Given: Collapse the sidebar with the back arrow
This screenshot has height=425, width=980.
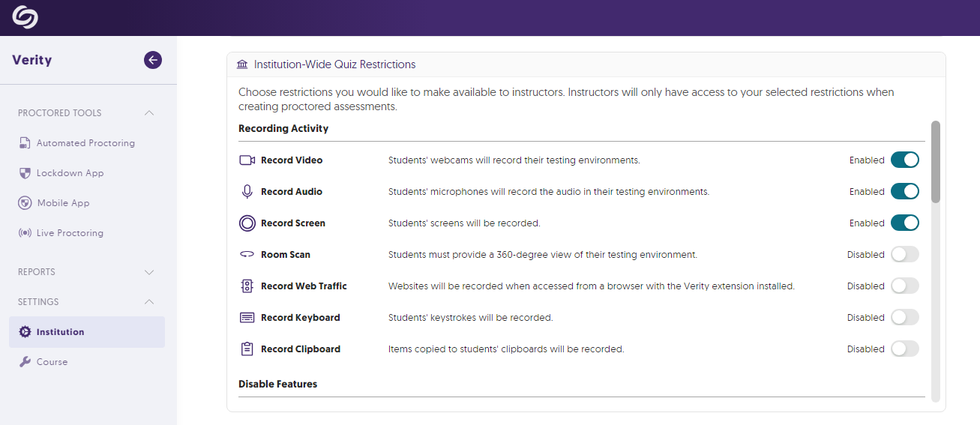Looking at the screenshot, I should coord(153,60).
